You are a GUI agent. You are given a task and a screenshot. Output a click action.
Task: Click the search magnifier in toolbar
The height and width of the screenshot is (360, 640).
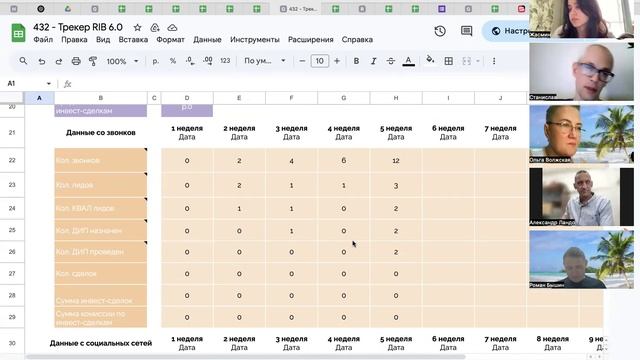click(x=23, y=61)
